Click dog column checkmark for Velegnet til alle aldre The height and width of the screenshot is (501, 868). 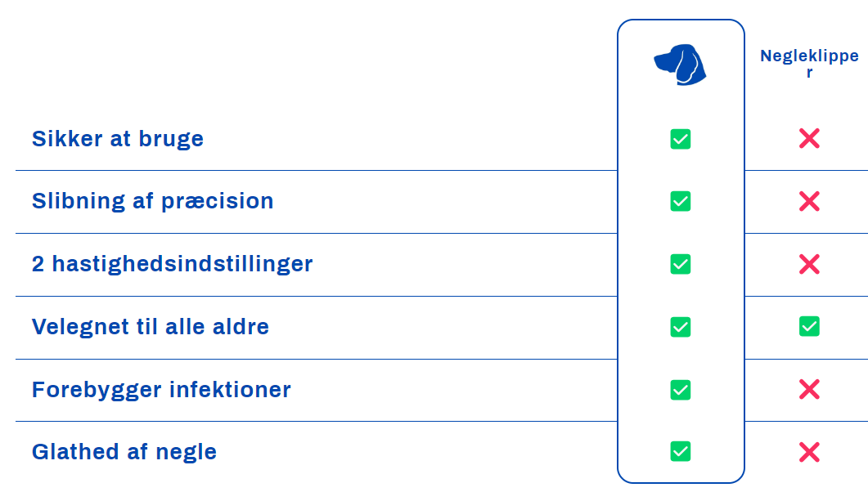click(x=681, y=327)
